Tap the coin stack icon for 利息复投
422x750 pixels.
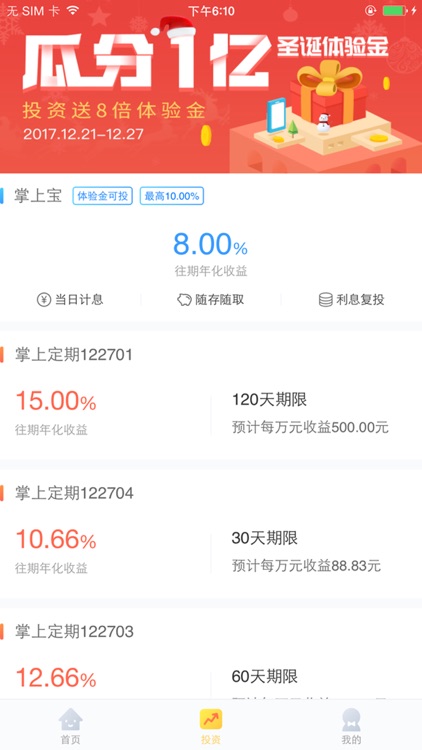pos(325,300)
